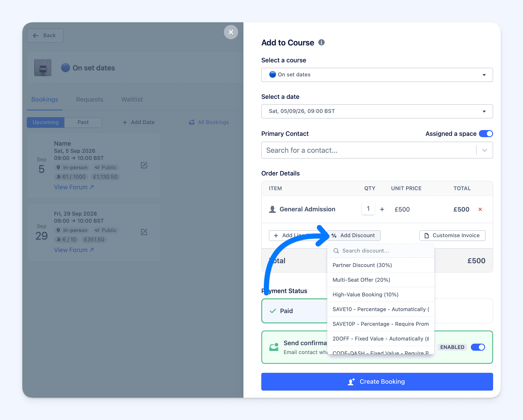Disable the send confirmation email toggle
This screenshot has height=420, width=523.
478,347
